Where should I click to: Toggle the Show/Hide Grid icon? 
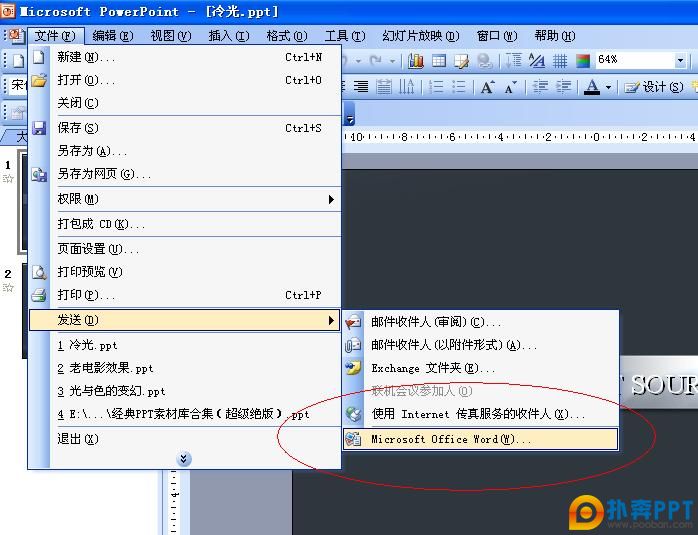(560, 60)
